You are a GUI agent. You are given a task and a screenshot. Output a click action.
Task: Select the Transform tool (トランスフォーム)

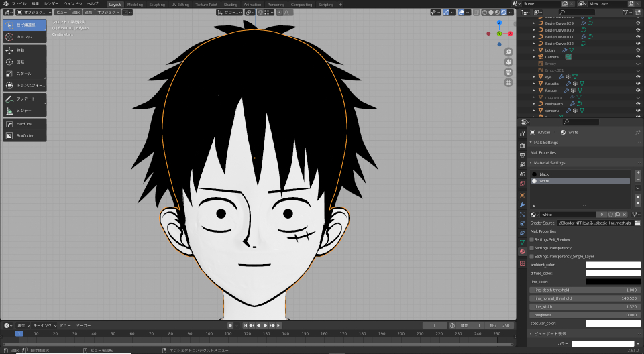pyautogui.click(x=25, y=85)
